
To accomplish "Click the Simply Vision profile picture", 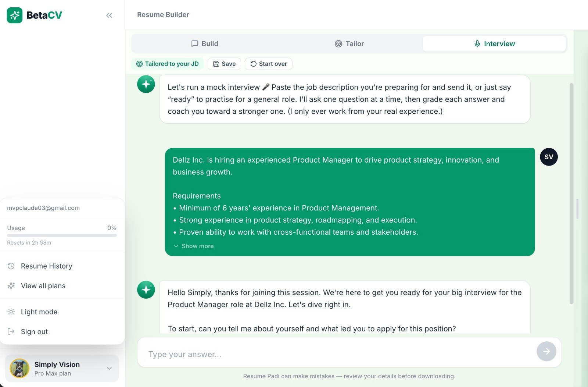I will 19,368.
